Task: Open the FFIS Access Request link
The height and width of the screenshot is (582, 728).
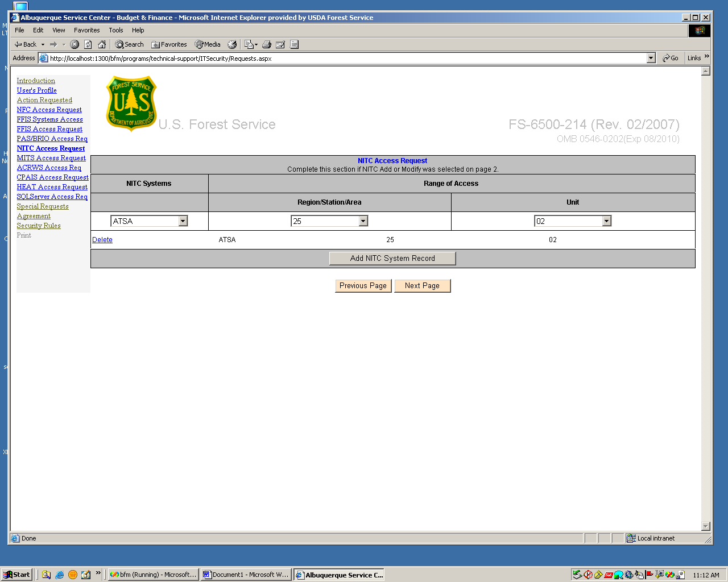Action: (x=49, y=129)
